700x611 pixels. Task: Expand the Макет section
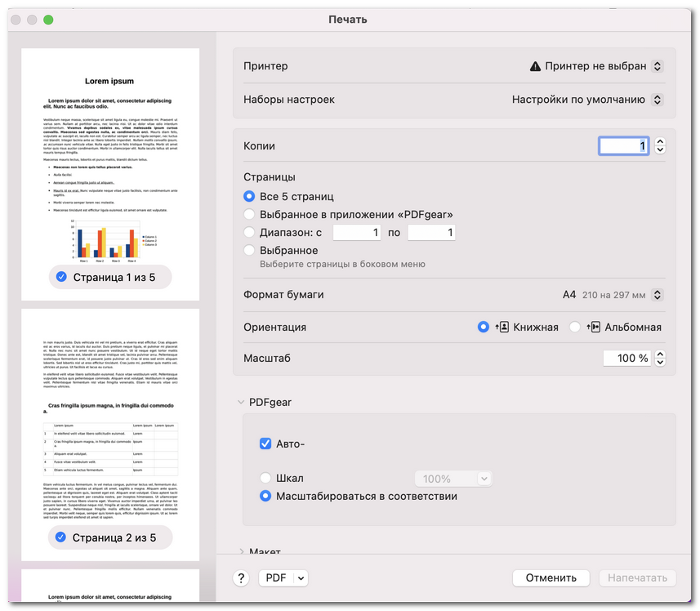point(241,551)
